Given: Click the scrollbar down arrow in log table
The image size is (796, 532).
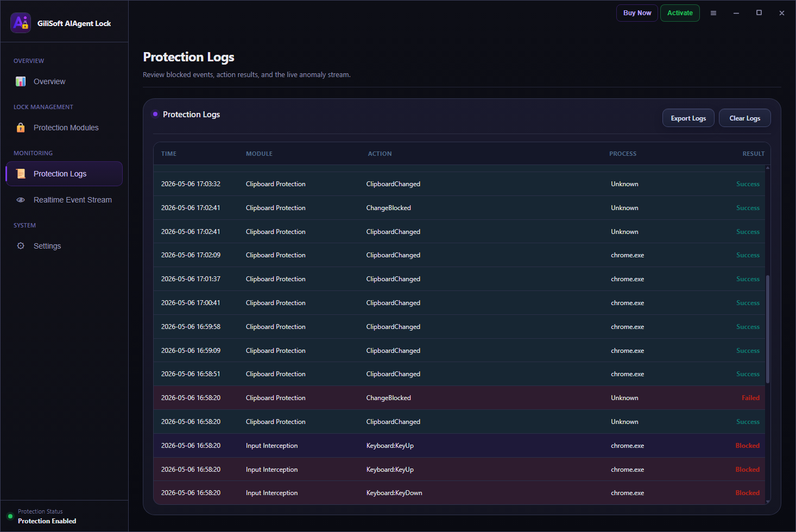Looking at the screenshot, I should click(x=768, y=502).
